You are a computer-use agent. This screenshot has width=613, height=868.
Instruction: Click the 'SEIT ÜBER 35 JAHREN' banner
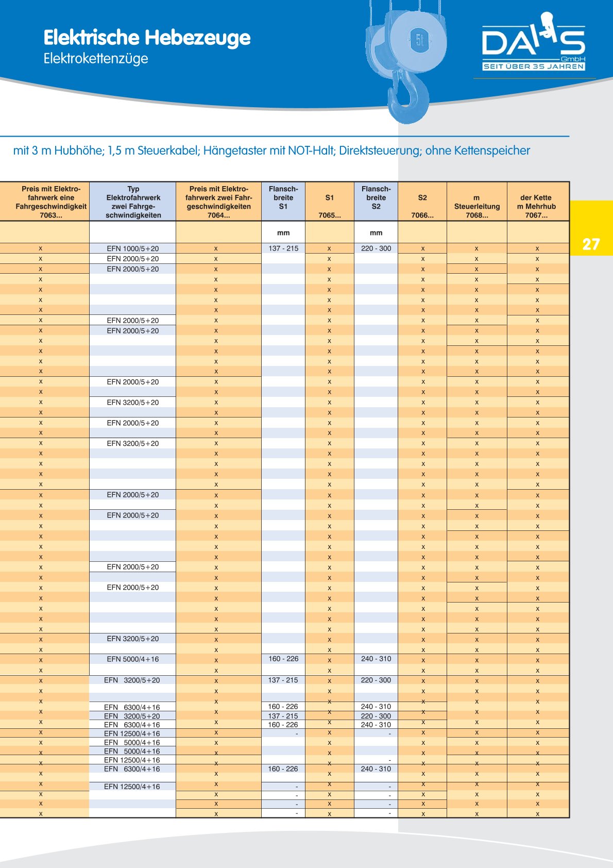(533, 66)
